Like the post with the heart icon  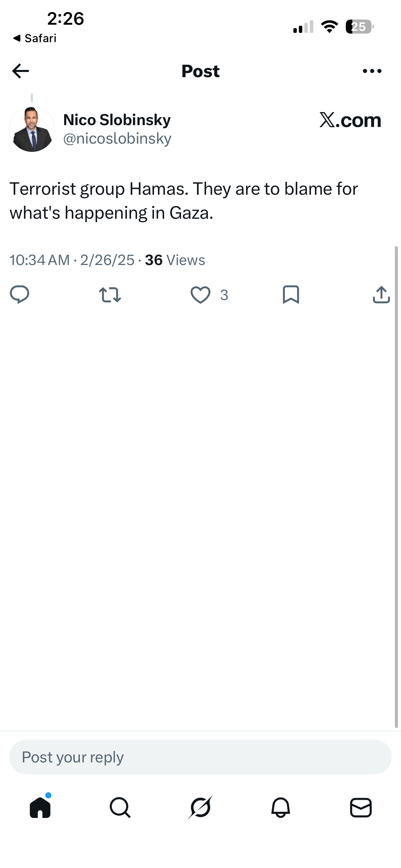pyautogui.click(x=200, y=295)
